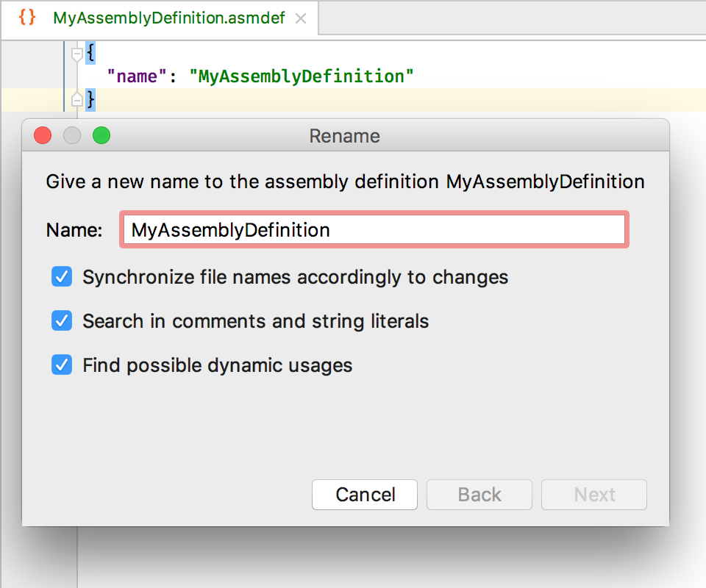The height and width of the screenshot is (588, 706).
Task: Click the Name input field
Action: tap(374, 229)
